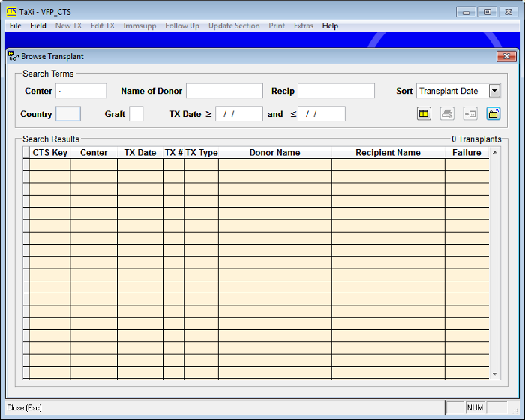Screen dimensions: 525x420
Task: Expand the Sort dropdown arrow
Action: (x=494, y=91)
